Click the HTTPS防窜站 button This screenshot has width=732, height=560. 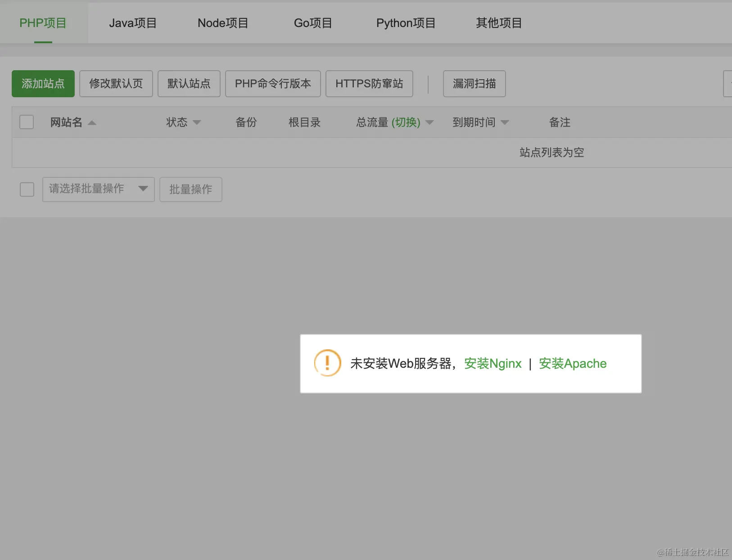(369, 84)
